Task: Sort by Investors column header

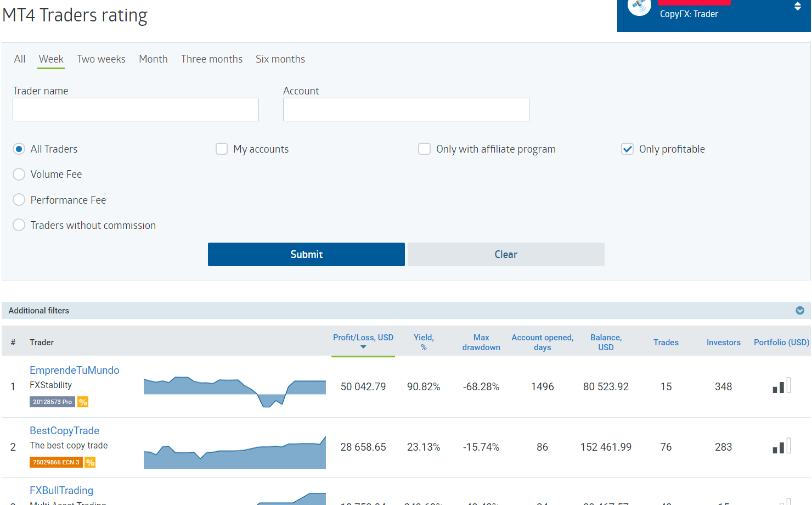Action: click(724, 343)
